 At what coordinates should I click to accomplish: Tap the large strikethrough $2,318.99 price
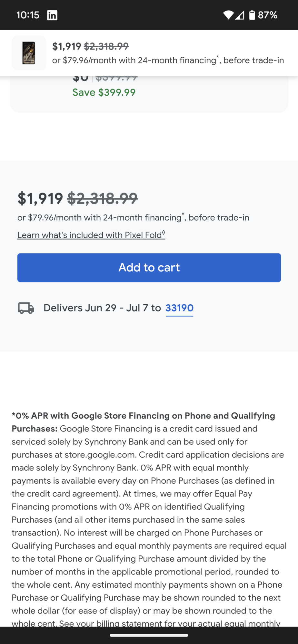[102, 198]
